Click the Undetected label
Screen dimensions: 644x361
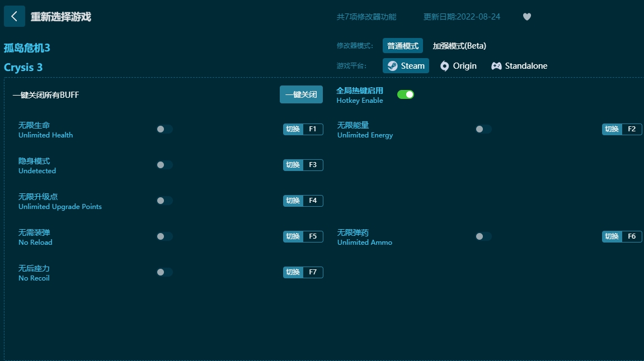coord(37,170)
